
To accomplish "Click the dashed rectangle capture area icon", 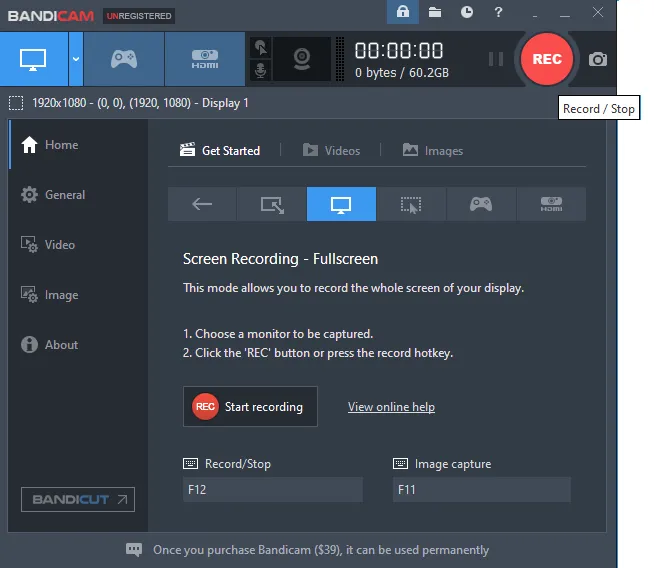I will tap(16, 103).
